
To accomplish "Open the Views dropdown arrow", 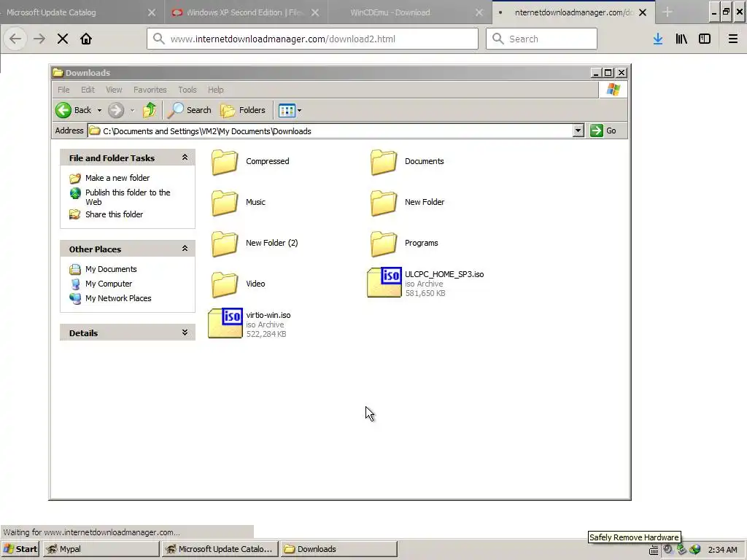I will point(299,111).
